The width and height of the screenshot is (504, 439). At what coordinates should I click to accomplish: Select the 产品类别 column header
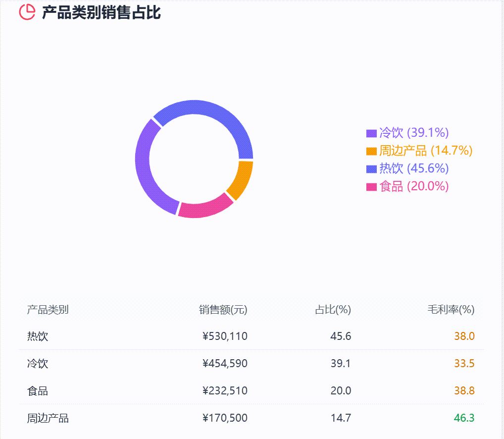[x=49, y=310]
